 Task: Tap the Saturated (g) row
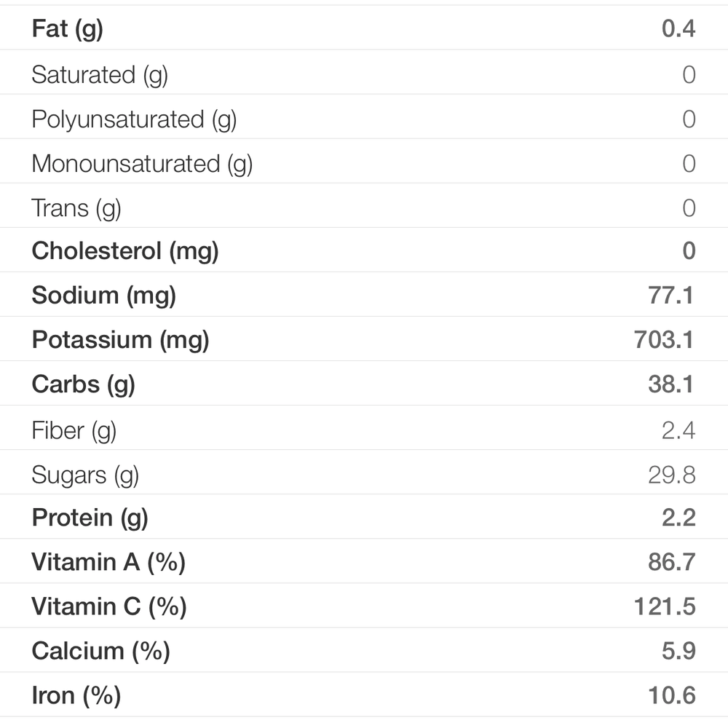click(364, 72)
